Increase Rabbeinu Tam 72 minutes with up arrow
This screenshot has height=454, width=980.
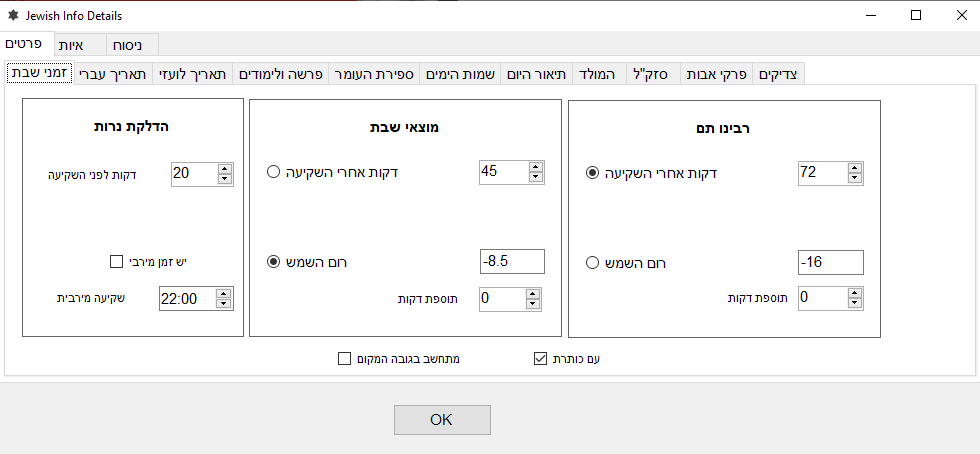coord(855,168)
